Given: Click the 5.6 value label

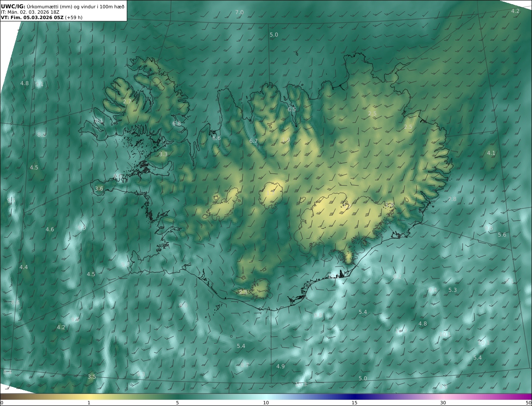Looking at the screenshot, I should pyautogui.click(x=502, y=235).
